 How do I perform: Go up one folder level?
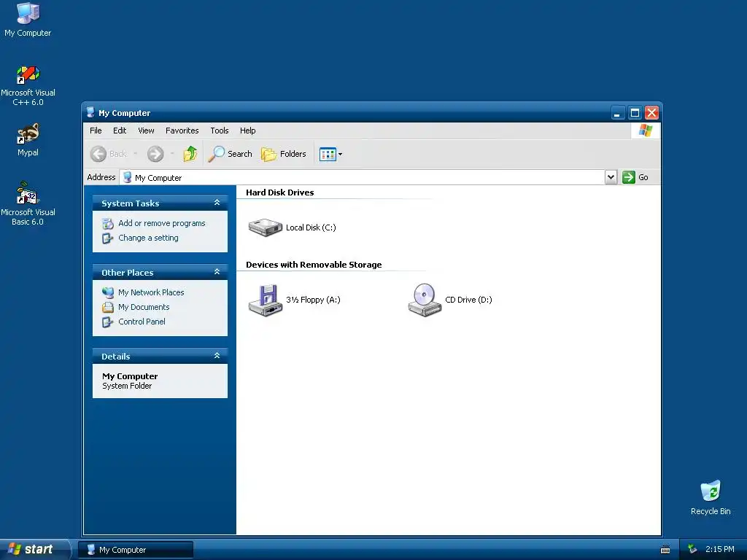click(x=190, y=154)
